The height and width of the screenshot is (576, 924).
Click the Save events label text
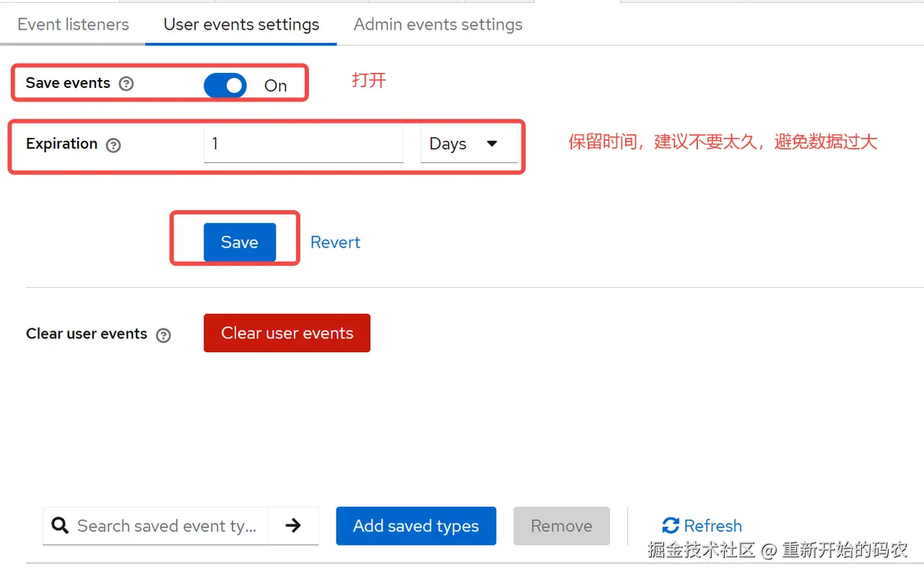(68, 83)
